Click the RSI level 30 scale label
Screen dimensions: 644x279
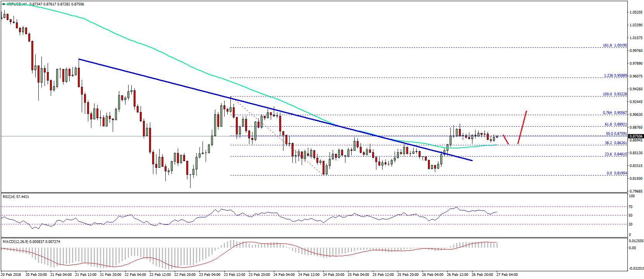tap(631, 224)
